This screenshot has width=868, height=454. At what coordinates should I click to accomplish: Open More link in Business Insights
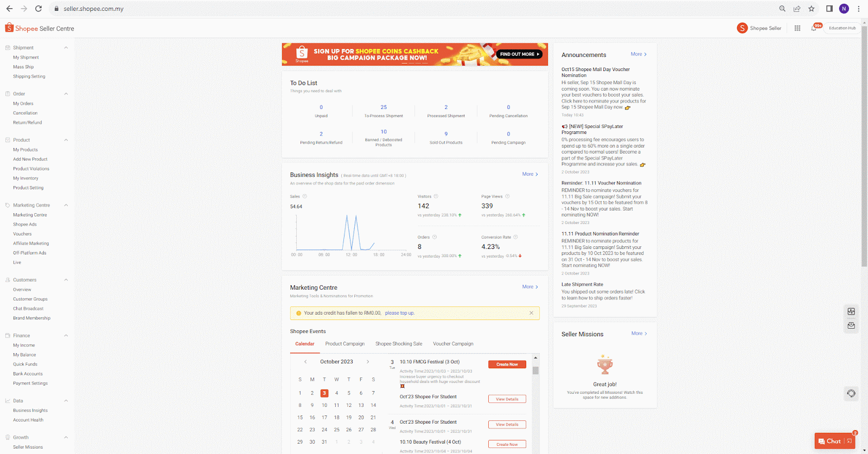coord(530,174)
